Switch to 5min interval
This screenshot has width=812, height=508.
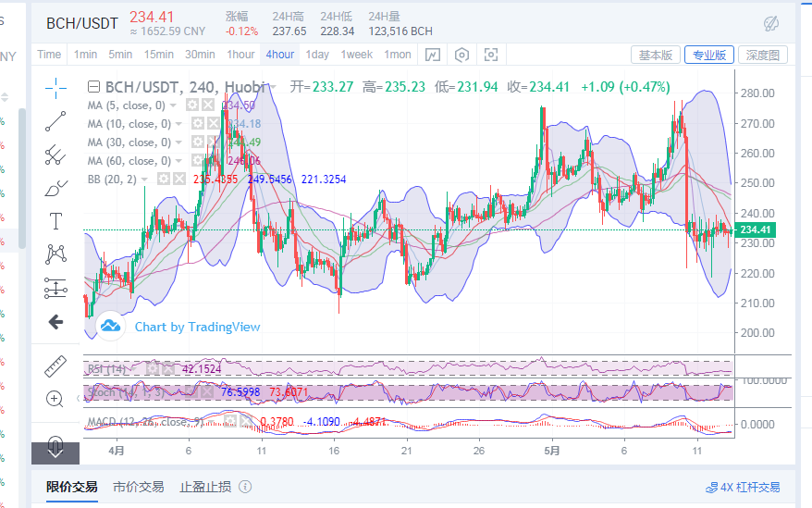tap(120, 55)
